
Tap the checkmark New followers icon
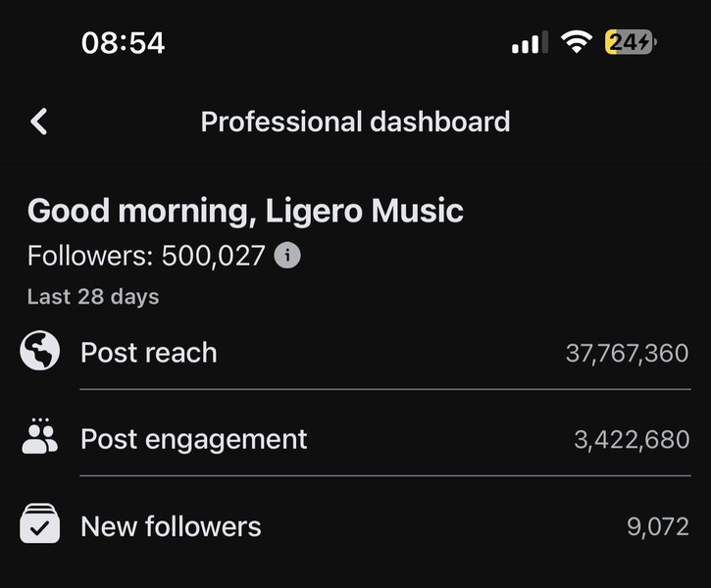tap(40, 523)
